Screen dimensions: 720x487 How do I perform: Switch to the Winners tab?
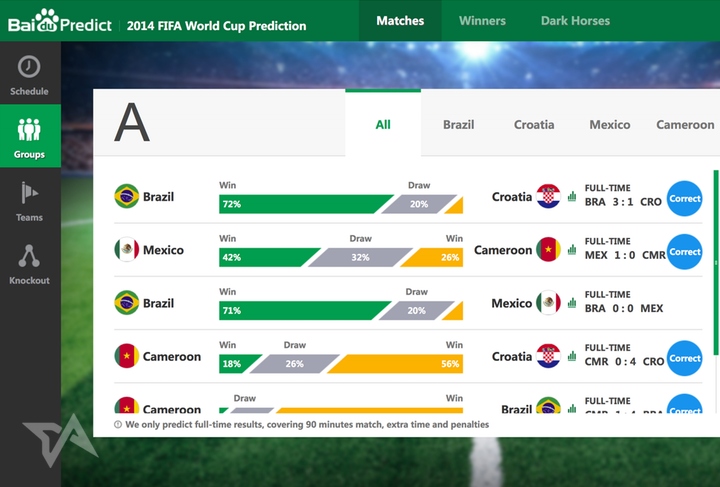pos(482,21)
